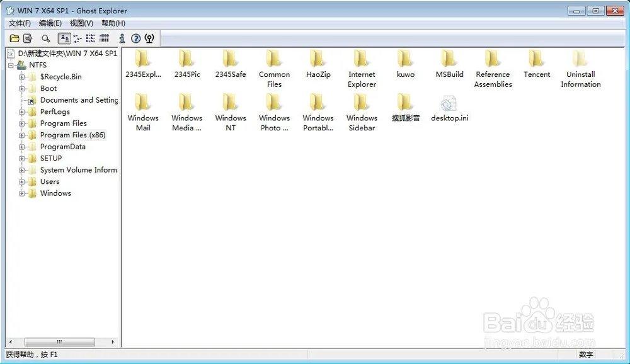Screen dimensions: 630x364
Task: Expand the Windows folder tree node
Action: (x=22, y=193)
